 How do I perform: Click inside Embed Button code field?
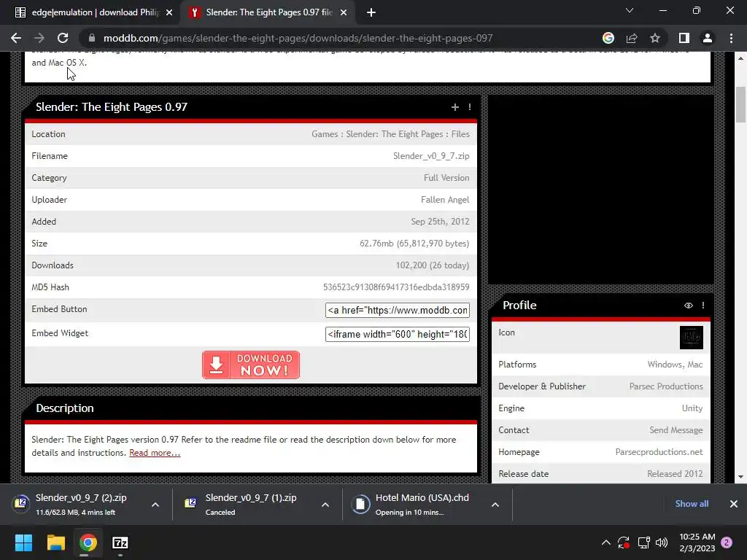pyautogui.click(x=398, y=310)
